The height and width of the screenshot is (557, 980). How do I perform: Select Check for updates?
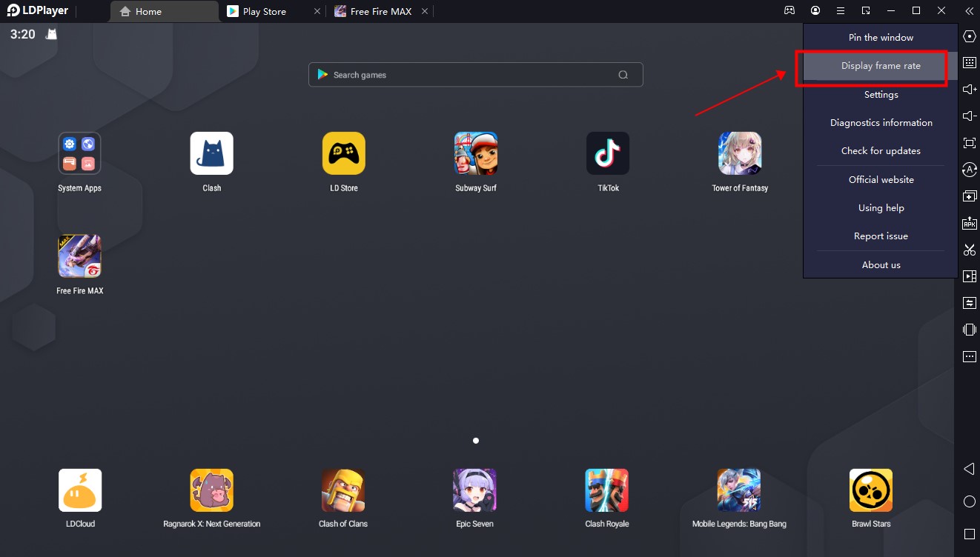point(881,151)
